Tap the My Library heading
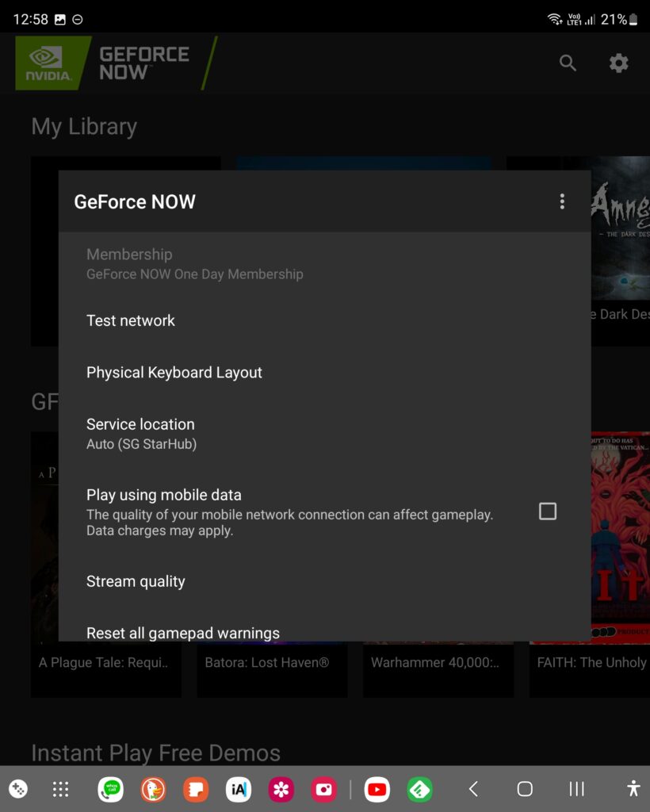Image resolution: width=650 pixels, height=812 pixels. tap(84, 127)
